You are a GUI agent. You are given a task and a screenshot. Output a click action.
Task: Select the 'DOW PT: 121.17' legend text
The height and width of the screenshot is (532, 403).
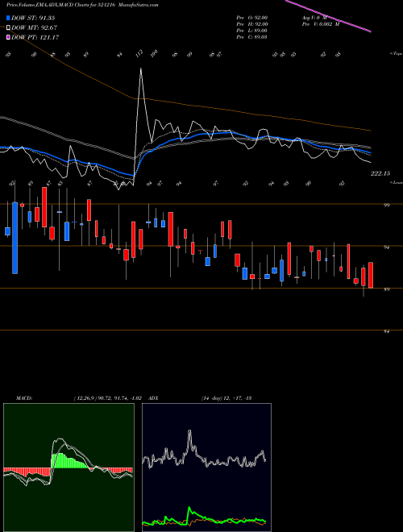[35, 37]
